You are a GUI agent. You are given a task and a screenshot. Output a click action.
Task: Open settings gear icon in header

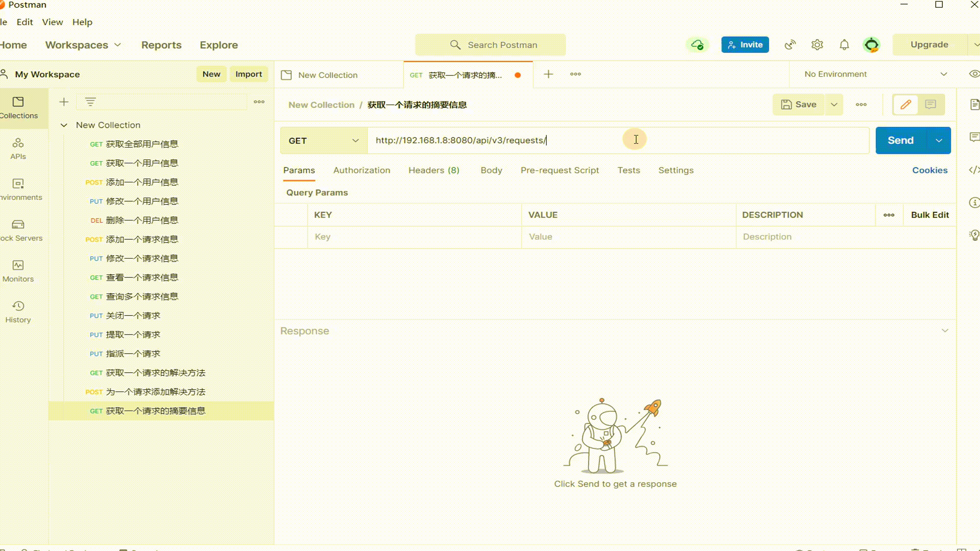817,45
